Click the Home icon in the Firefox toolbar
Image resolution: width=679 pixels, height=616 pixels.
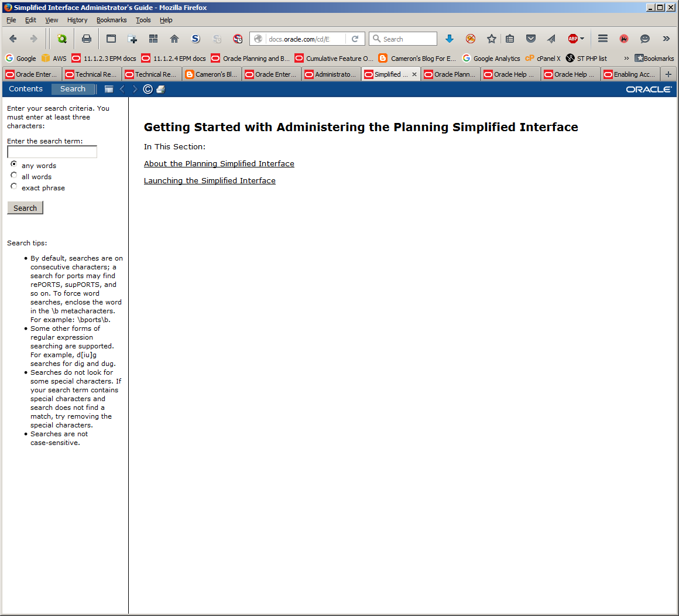[174, 39]
